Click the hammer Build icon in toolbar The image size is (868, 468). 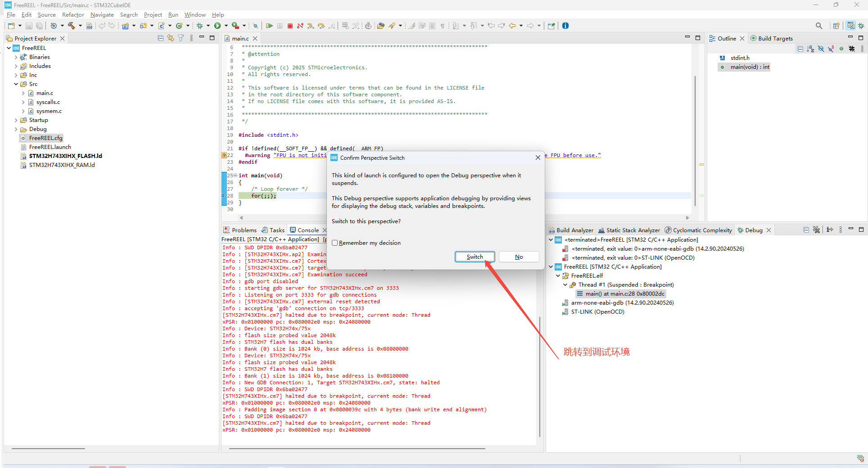point(71,26)
